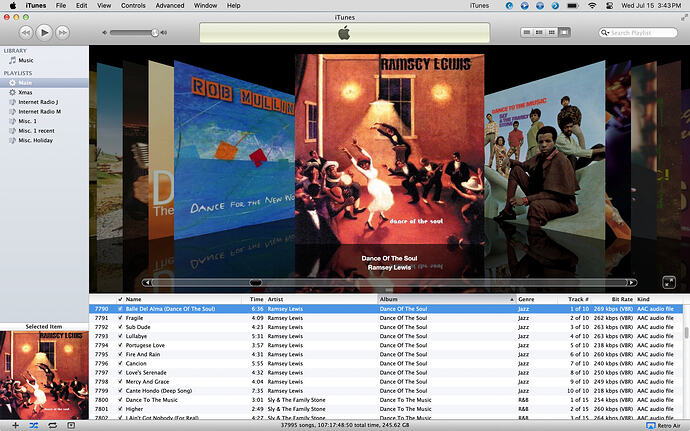This screenshot has height=431, width=690.
Task: Uncheck the Fire And Rain checkbox
Action: 120,354
